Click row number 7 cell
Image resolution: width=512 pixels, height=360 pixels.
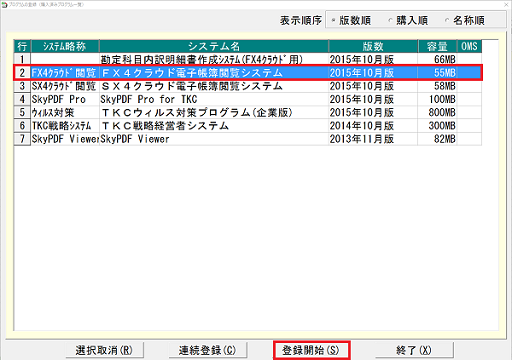[x=22, y=139]
